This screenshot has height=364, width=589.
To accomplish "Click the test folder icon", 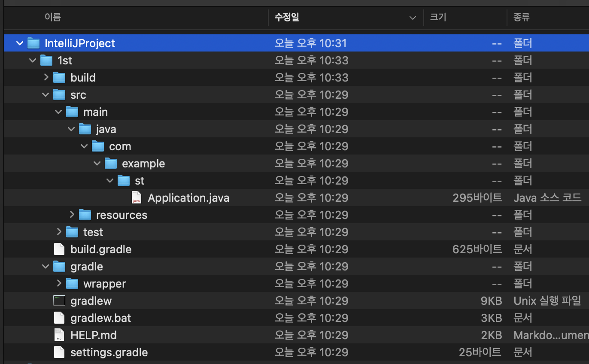I will pyautogui.click(x=72, y=232).
